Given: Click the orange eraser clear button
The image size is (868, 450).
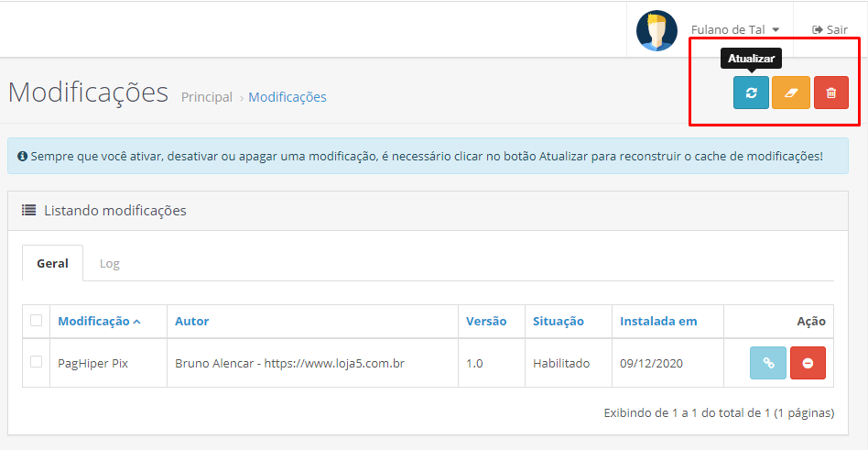Looking at the screenshot, I should coord(790,93).
